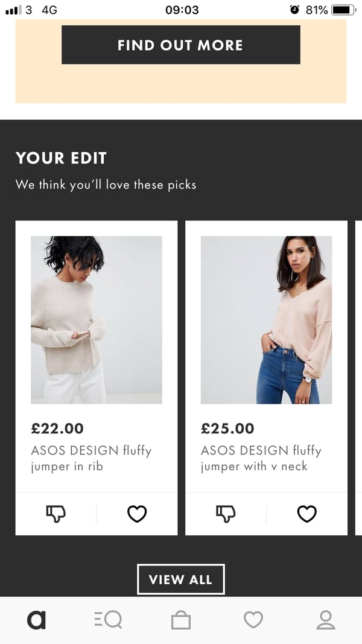
Task: Tap the Your Edit heading
Action: pyautogui.click(x=61, y=158)
